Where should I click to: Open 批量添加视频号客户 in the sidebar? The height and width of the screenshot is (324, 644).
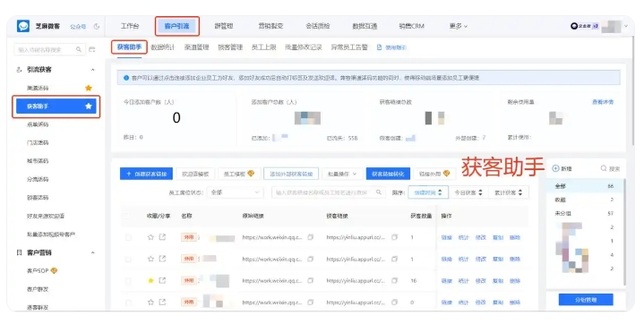point(51,234)
